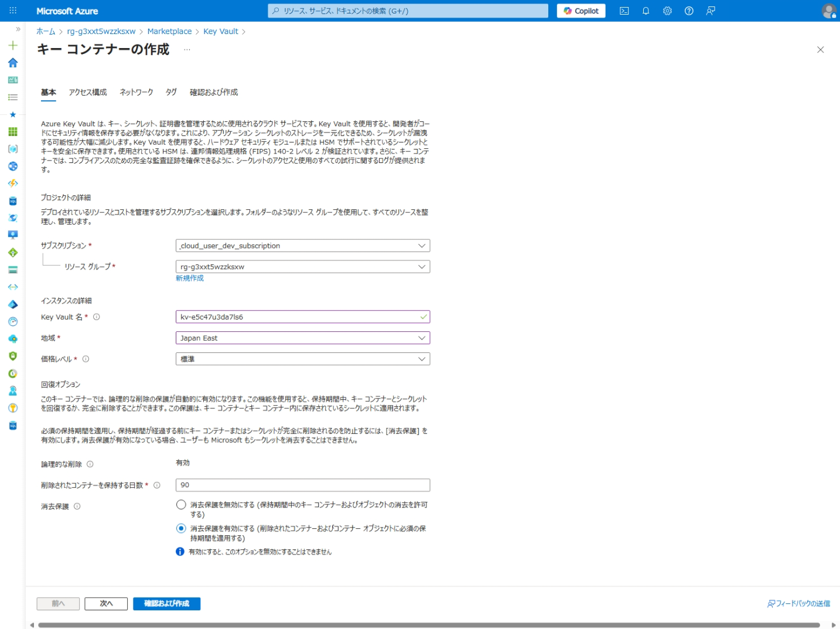The image size is (840, 629).
Task: Expand the サブスクリプション dropdown
Action: coord(302,246)
